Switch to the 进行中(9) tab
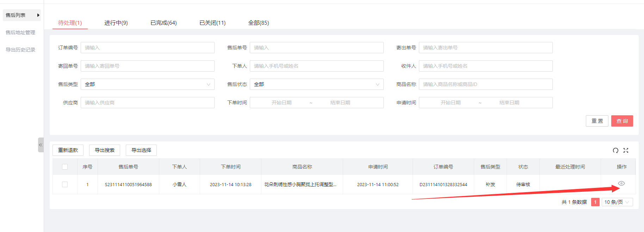Viewport: 644px width, 232px height. [116, 23]
